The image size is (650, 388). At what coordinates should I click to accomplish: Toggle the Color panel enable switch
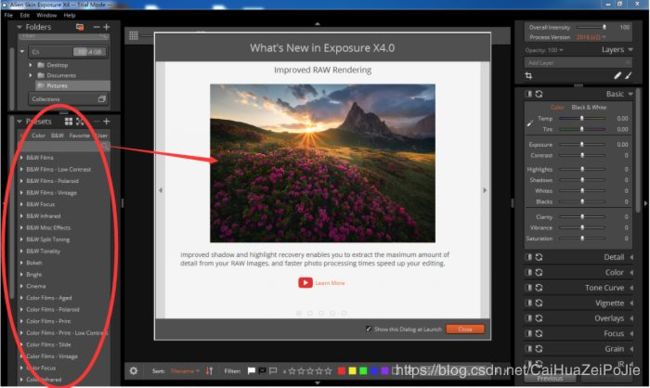pyautogui.click(x=529, y=273)
